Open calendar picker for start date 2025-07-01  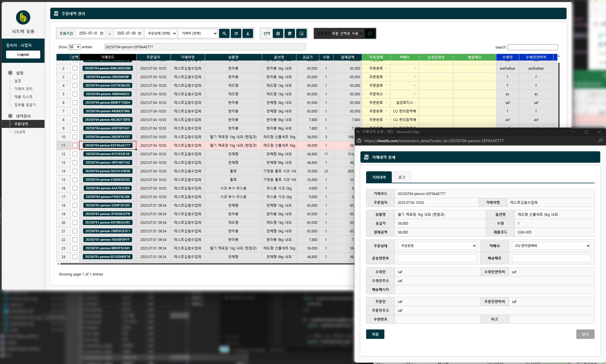tap(102, 33)
